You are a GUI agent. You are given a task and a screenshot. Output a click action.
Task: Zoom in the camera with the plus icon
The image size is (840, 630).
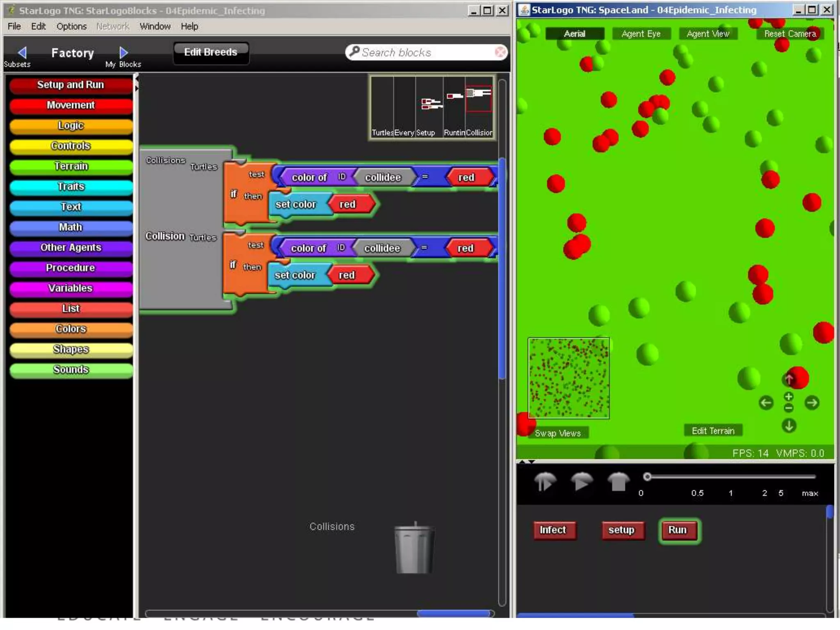tap(788, 397)
